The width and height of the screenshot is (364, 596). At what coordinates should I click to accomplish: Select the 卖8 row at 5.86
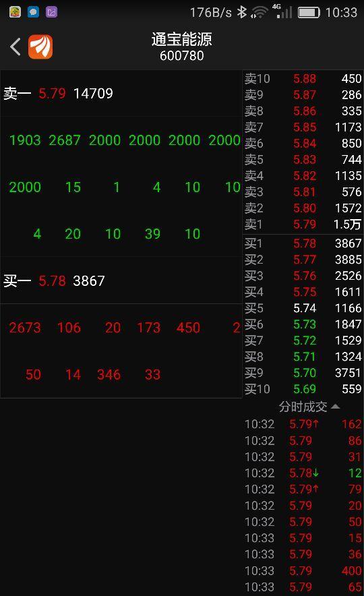[x=303, y=111]
